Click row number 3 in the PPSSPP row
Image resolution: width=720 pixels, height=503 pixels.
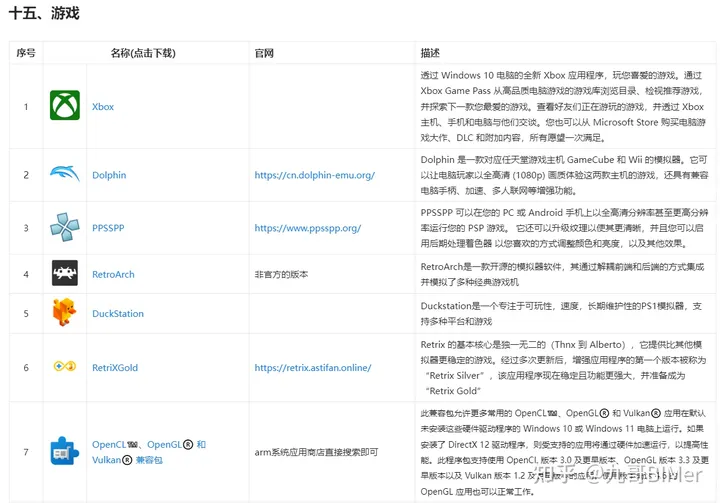26,228
